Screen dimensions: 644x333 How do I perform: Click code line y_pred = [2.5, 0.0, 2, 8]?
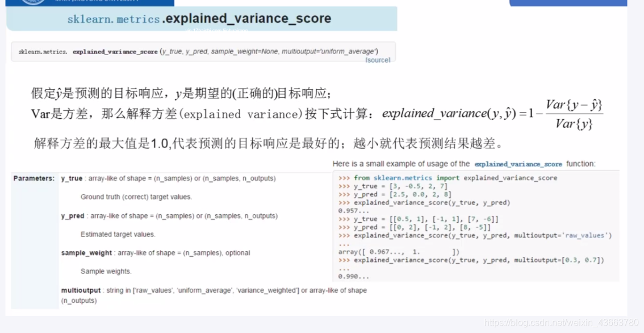[395, 194]
